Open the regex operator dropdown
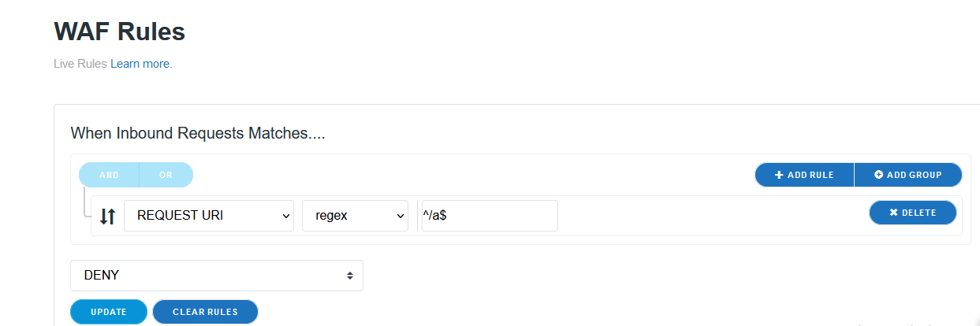Viewport: 980px width, 326px height. 355,216
